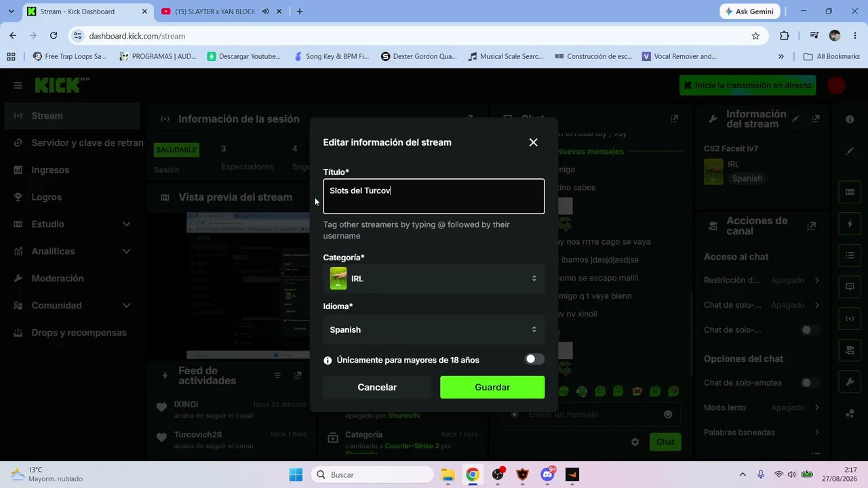Open Restricción de chat setting chevron
Screen dimensions: 868x488
(816, 280)
